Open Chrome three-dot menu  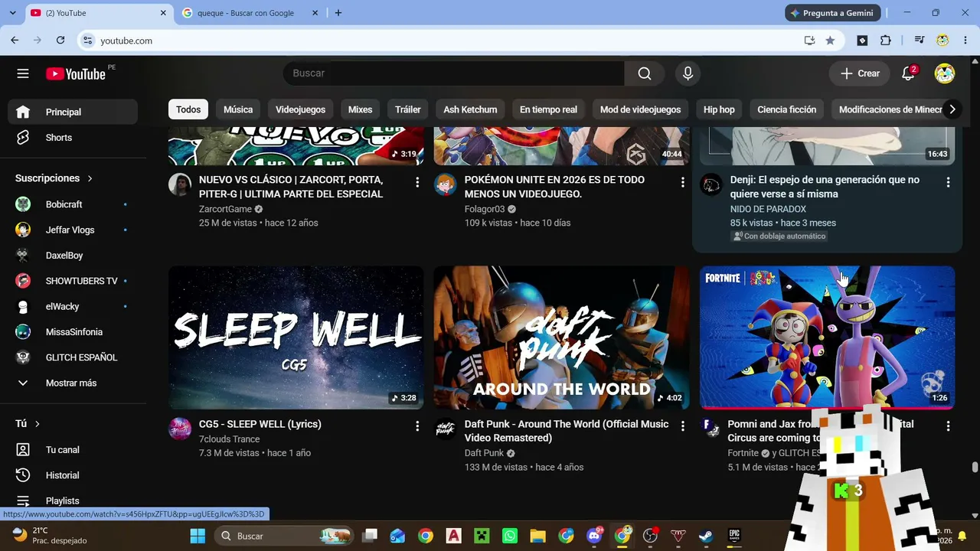[966, 41]
